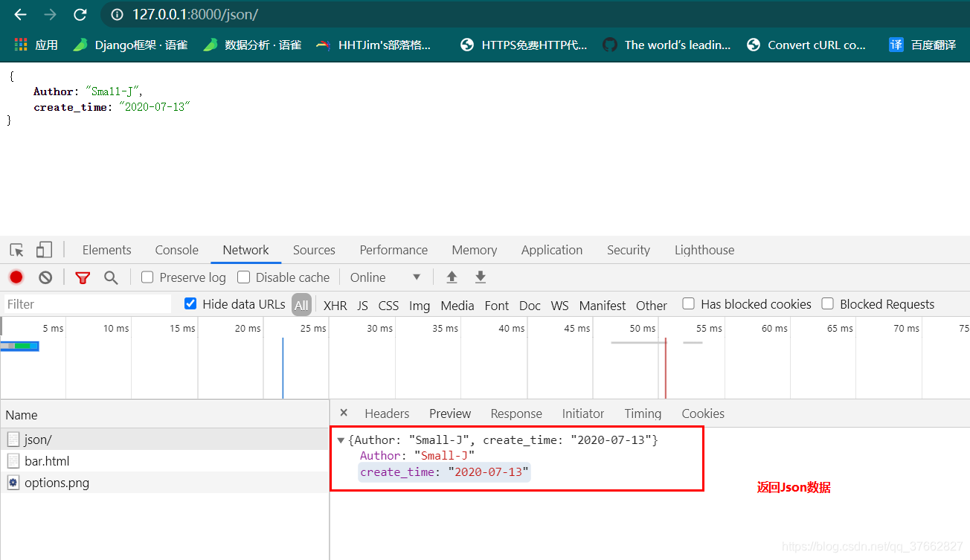Open the Security tab
Image resolution: width=970 pixels, height=560 pixels.
(628, 250)
